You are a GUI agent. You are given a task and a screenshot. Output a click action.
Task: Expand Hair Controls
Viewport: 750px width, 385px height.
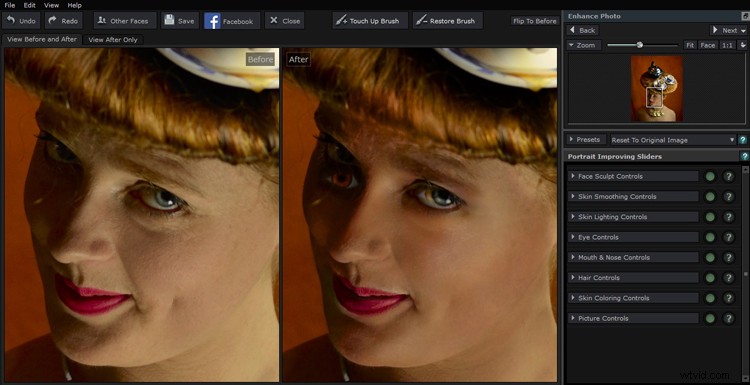(633, 277)
